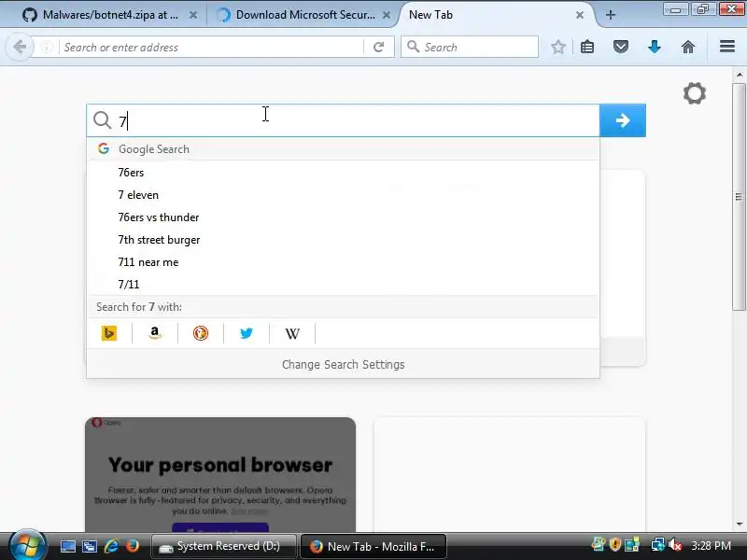
Task: Open Change Search Settings
Action: (343, 364)
